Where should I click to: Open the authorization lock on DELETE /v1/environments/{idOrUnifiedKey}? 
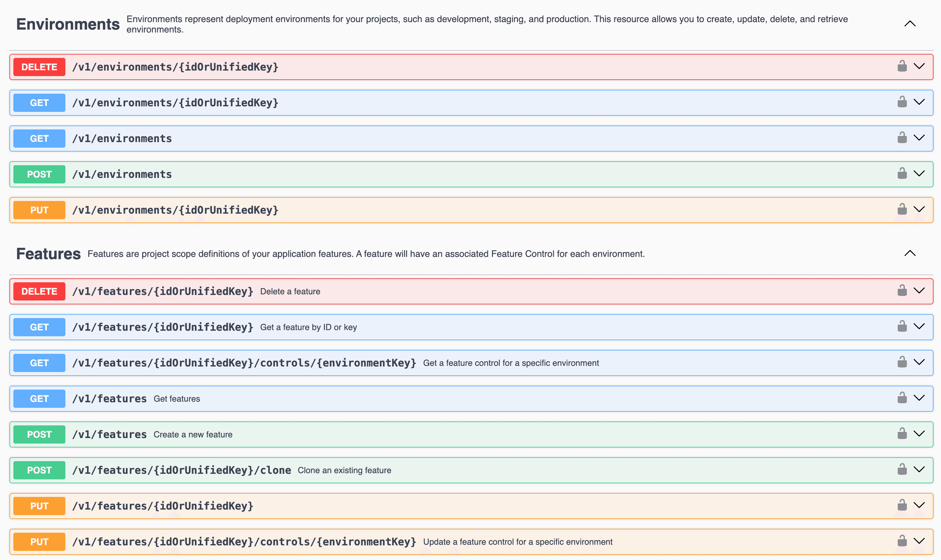point(902,66)
